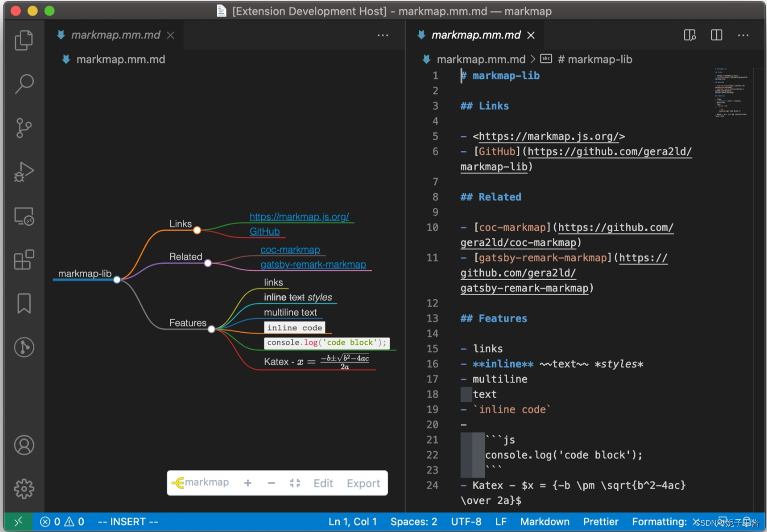The width and height of the screenshot is (767, 532).
Task: Split the editor using the top-right icon
Action: [x=716, y=35]
